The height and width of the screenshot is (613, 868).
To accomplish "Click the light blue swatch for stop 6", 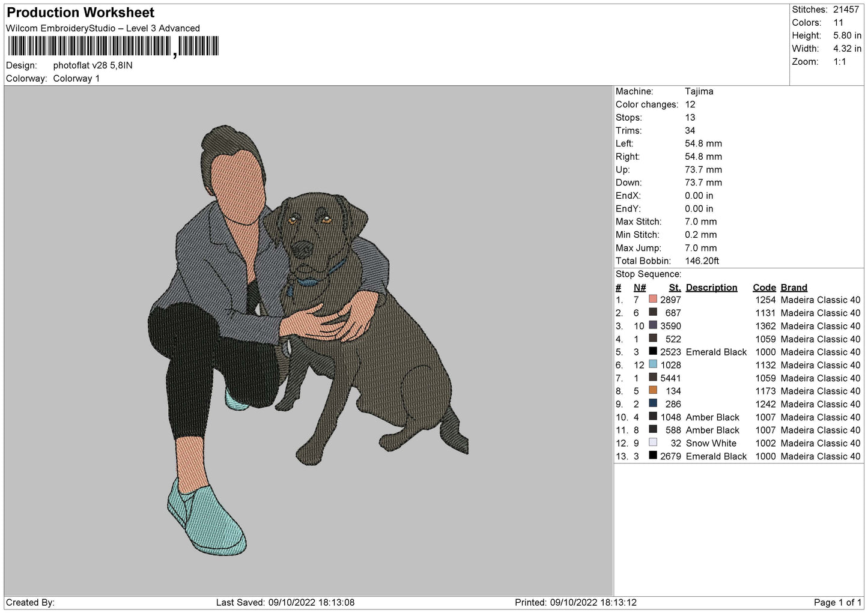I will click(x=653, y=364).
